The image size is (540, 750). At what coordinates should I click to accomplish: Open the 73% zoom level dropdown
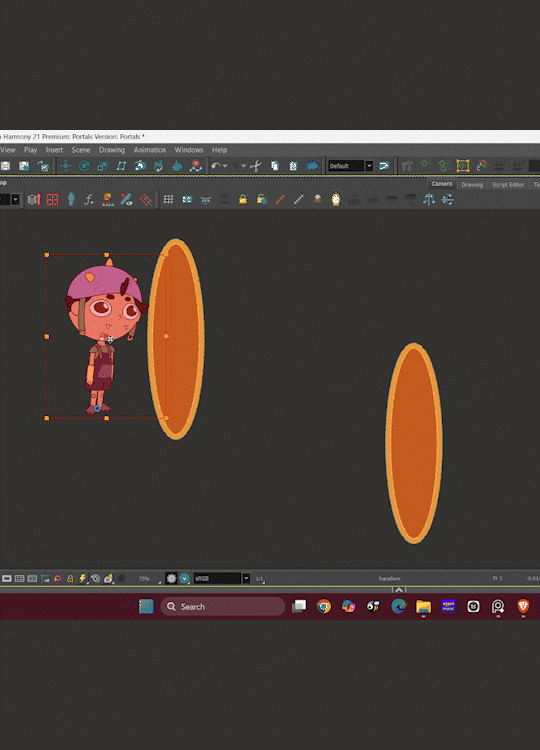point(148,579)
